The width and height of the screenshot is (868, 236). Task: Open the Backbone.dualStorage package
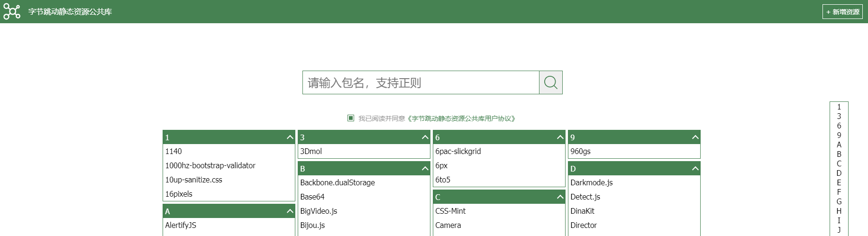337,182
